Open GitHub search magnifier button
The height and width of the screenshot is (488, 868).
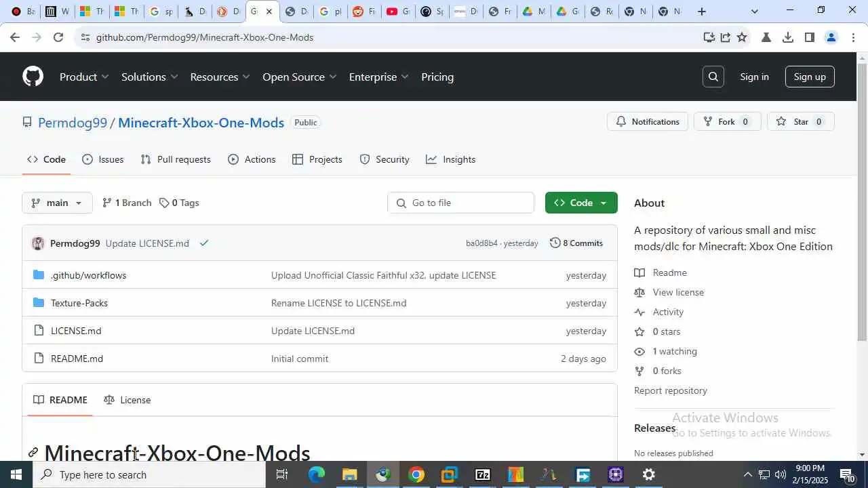tap(713, 77)
